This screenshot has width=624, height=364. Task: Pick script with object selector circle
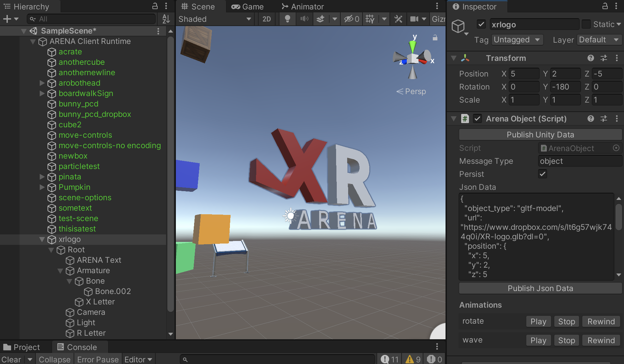tap(616, 148)
